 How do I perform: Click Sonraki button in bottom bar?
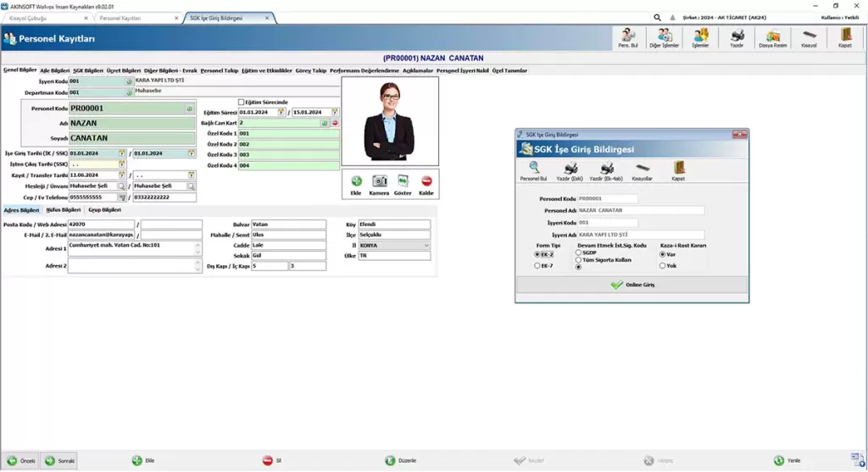coord(59,460)
